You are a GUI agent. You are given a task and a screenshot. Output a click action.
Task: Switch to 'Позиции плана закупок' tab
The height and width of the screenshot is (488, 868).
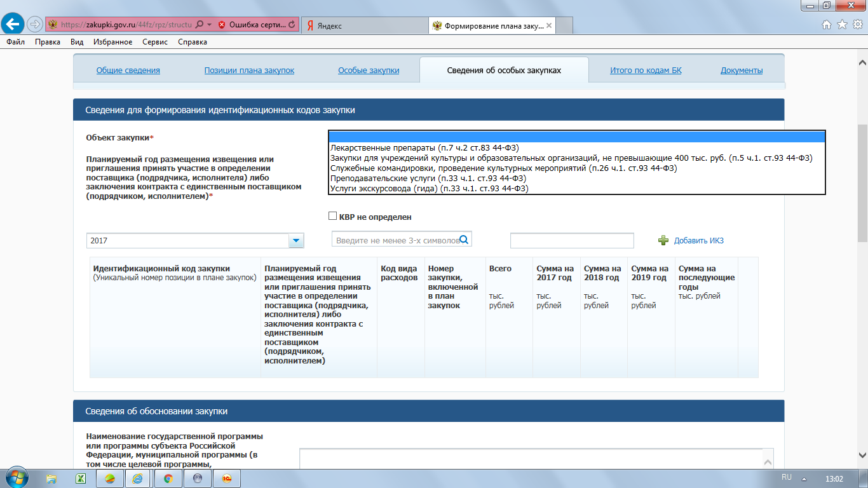click(x=249, y=71)
